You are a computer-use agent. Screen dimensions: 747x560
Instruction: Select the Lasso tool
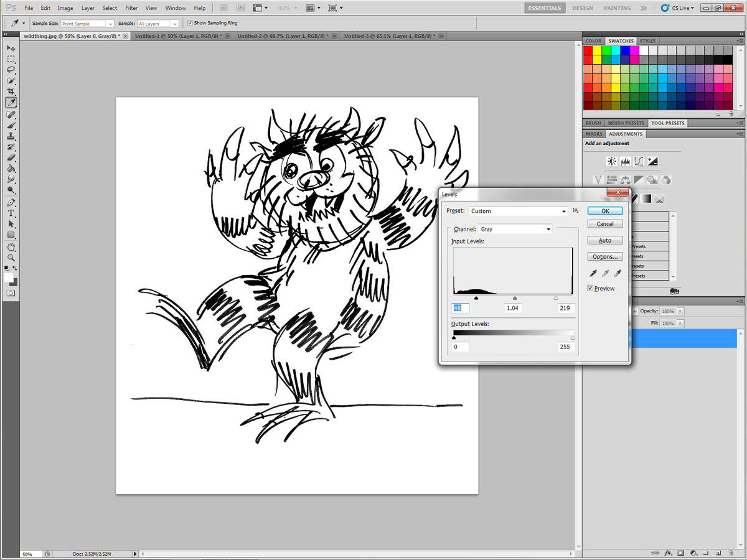point(11,70)
